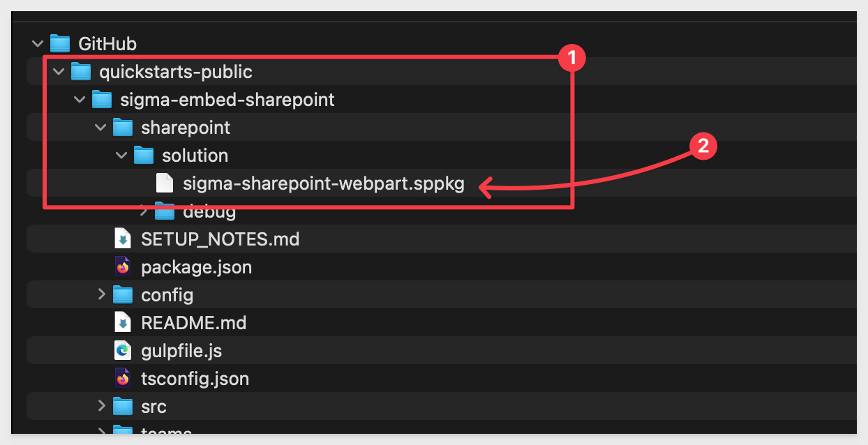Expand the src folder chevron

click(101, 406)
